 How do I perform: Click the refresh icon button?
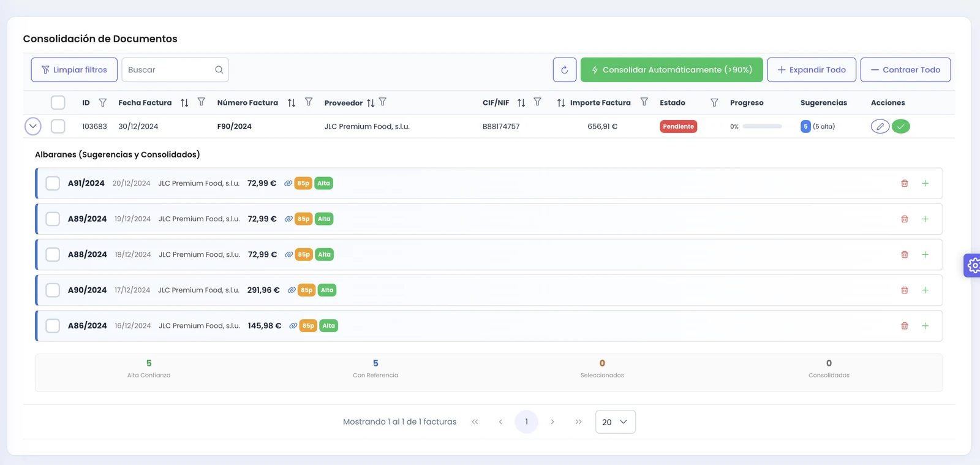pyautogui.click(x=565, y=70)
